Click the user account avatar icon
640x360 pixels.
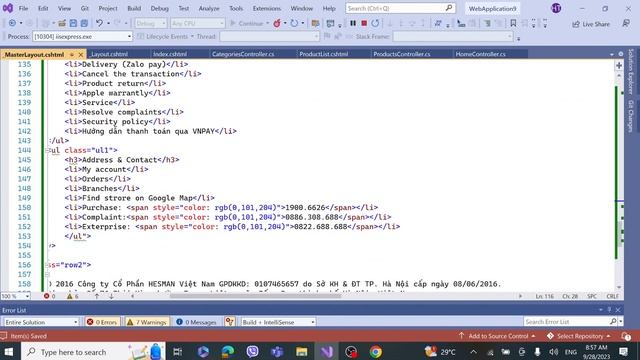(556, 8)
